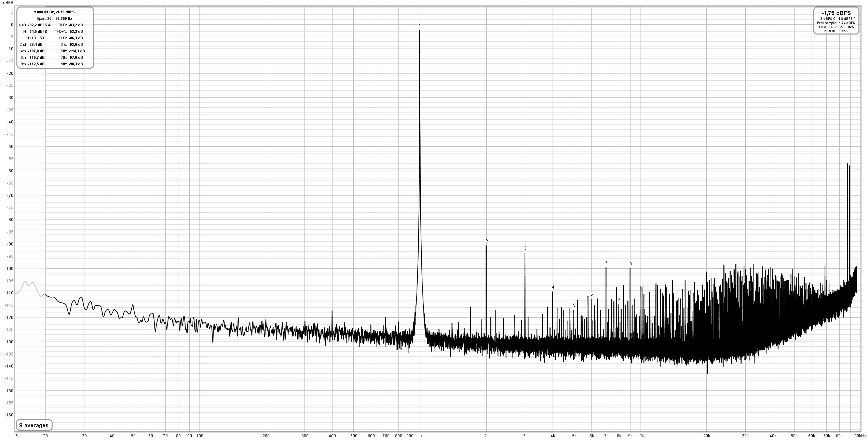Image resolution: width=868 pixels, height=440 pixels.
Task: Click the 8th harmonic value '-112,5 dB'
Action: (36, 64)
